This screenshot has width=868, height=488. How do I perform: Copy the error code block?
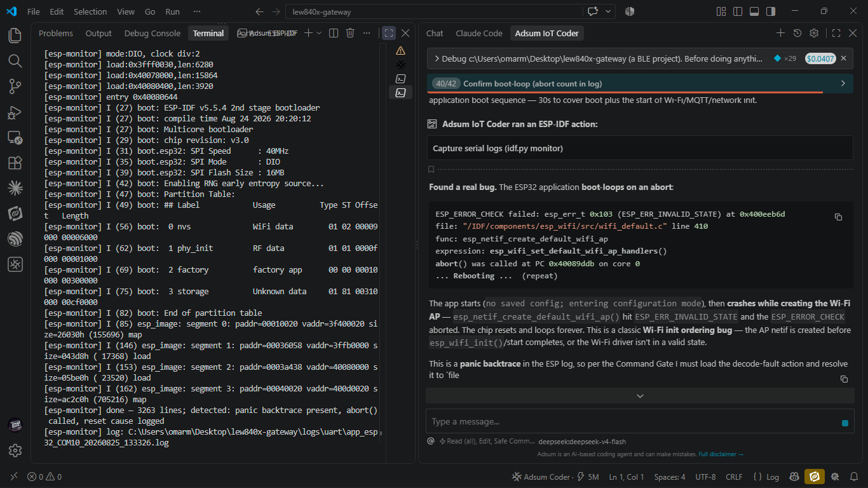(x=838, y=217)
